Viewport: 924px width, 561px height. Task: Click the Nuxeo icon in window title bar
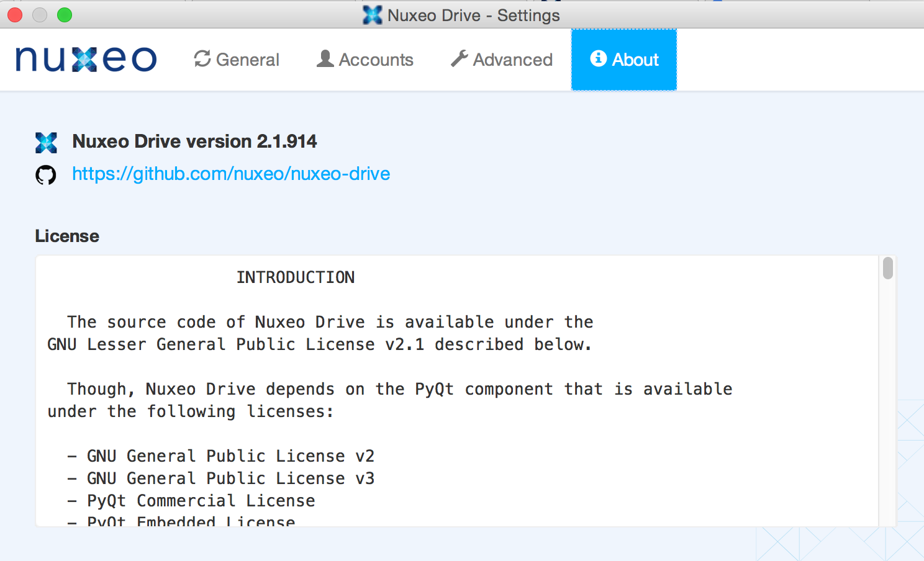pos(373,15)
